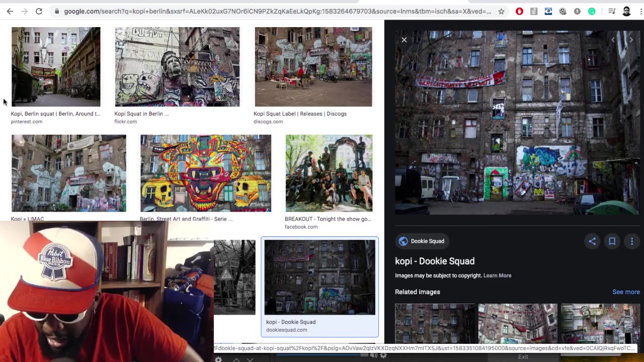Image resolution: width=644 pixels, height=362 pixels.
Task: Click the Dookie Squad globe icon
Action: pyautogui.click(x=403, y=241)
